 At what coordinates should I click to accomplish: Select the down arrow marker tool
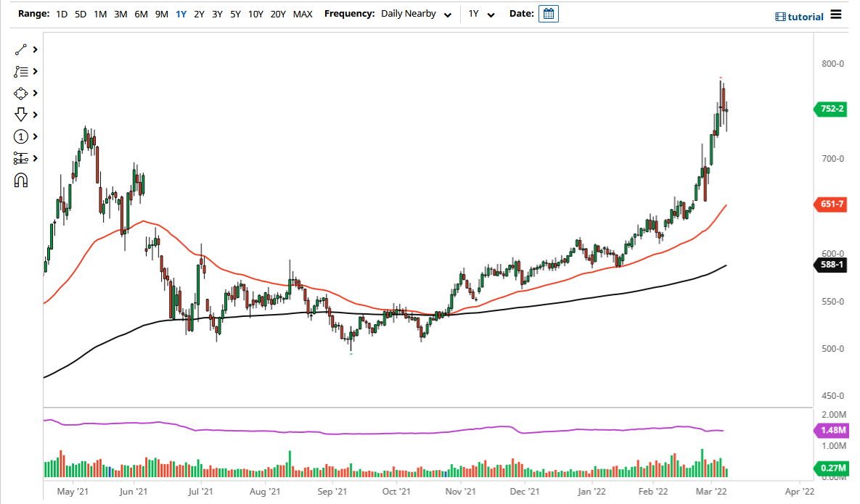(x=20, y=115)
